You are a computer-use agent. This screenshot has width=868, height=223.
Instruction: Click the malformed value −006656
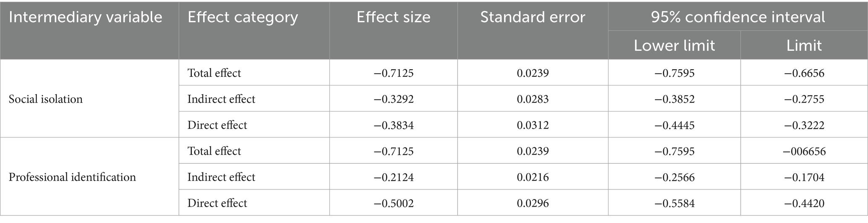click(804, 151)
